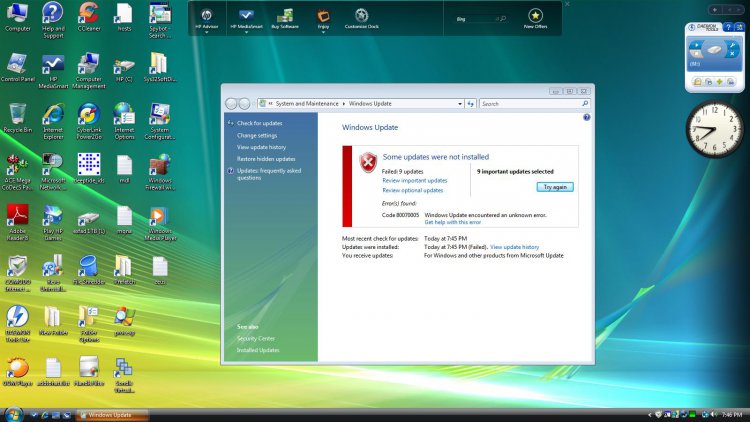
Task: Launch Internet Explorer from Quick Launch
Action: pyautogui.click(x=44, y=415)
